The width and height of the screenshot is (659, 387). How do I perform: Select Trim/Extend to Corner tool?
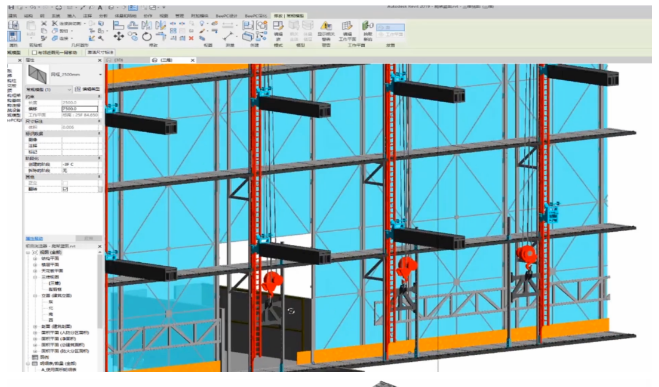coord(160,37)
